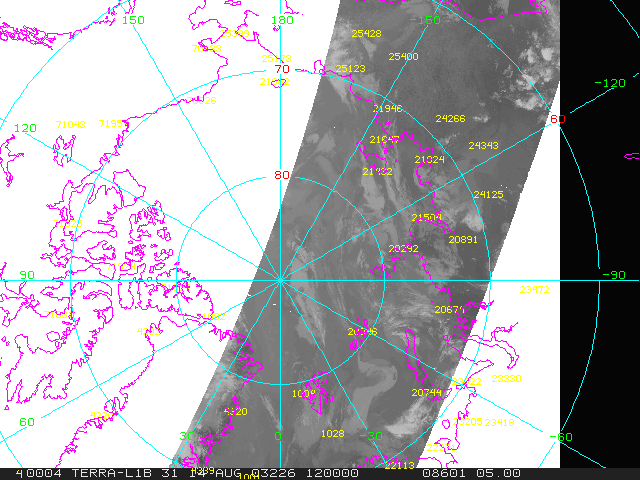Click station label 22113
Screen dimensions: 640x480
400,465
